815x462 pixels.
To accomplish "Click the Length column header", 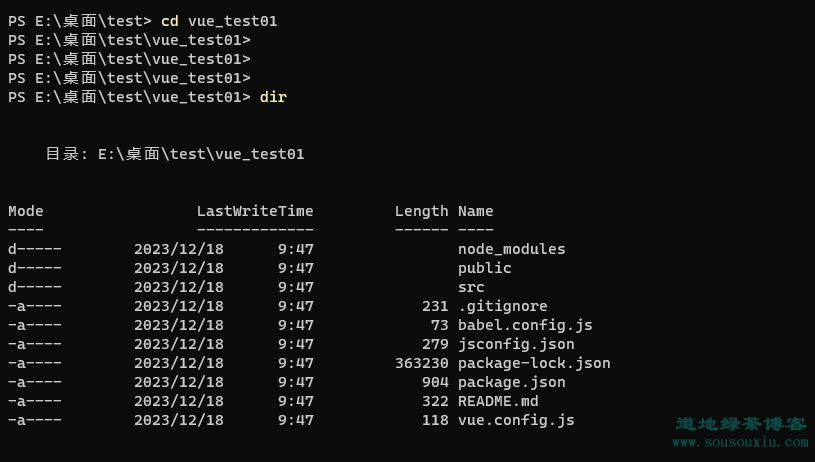I will (x=422, y=212).
